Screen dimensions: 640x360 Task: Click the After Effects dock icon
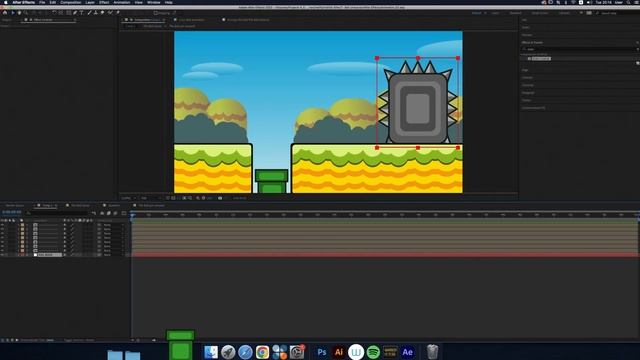(407, 352)
